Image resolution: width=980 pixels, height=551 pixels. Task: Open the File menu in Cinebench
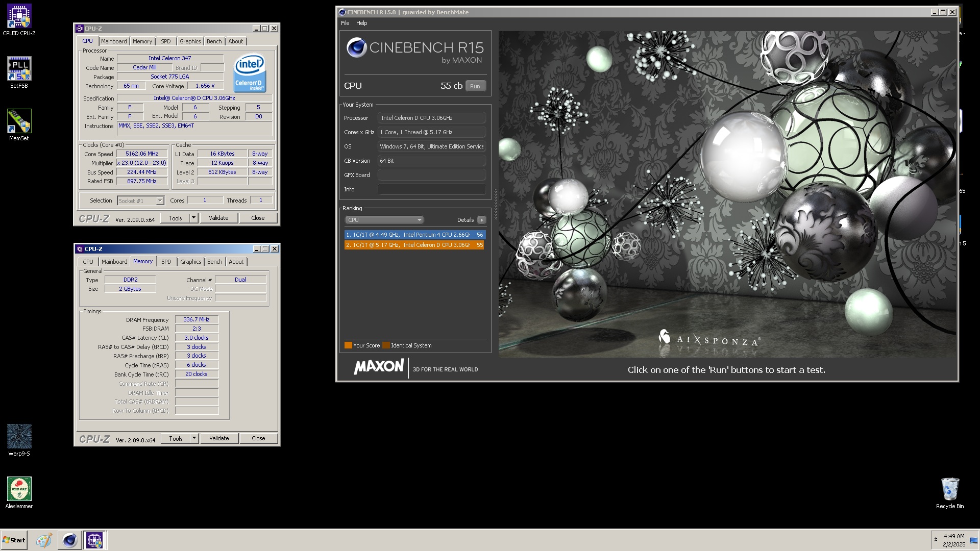tap(345, 23)
